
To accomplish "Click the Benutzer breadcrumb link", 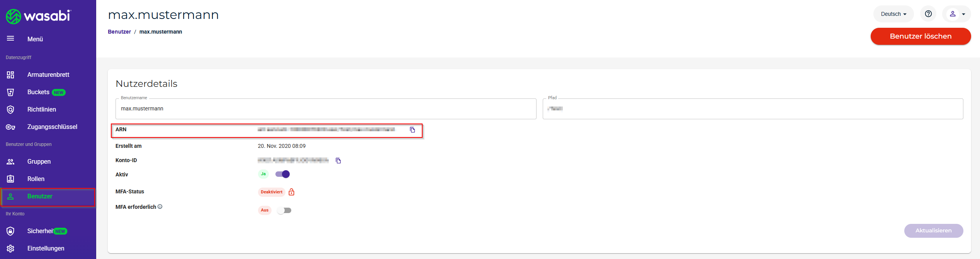I will (x=119, y=32).
